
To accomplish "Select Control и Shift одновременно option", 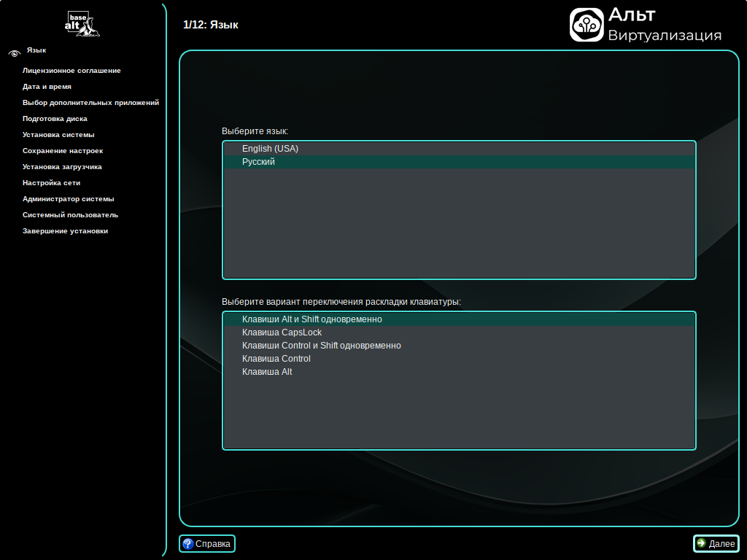I will [x=321, y=346].
